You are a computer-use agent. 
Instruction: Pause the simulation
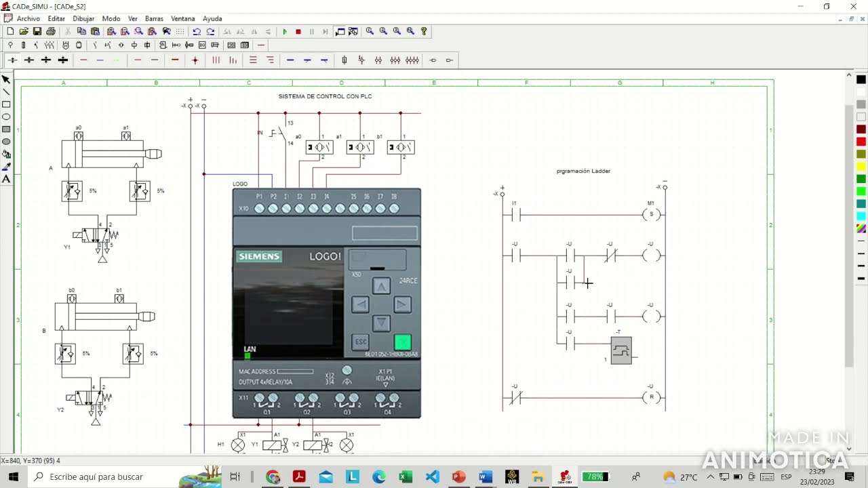(x=312, y=31)
